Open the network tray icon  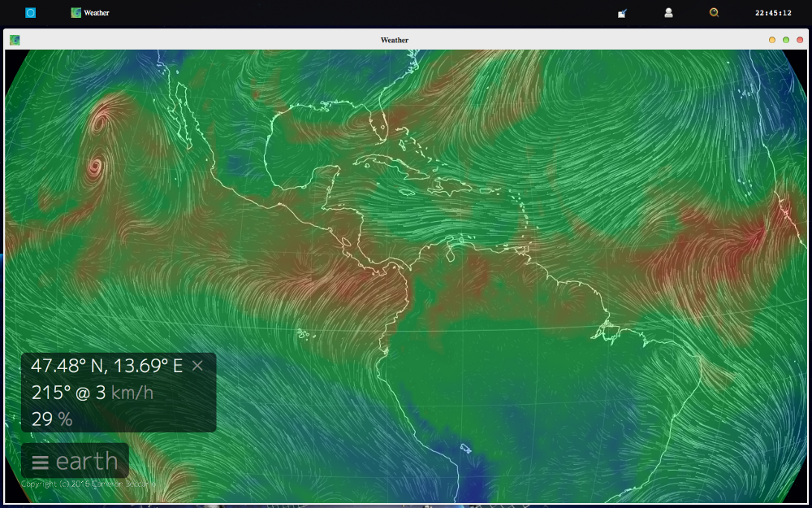622,12
